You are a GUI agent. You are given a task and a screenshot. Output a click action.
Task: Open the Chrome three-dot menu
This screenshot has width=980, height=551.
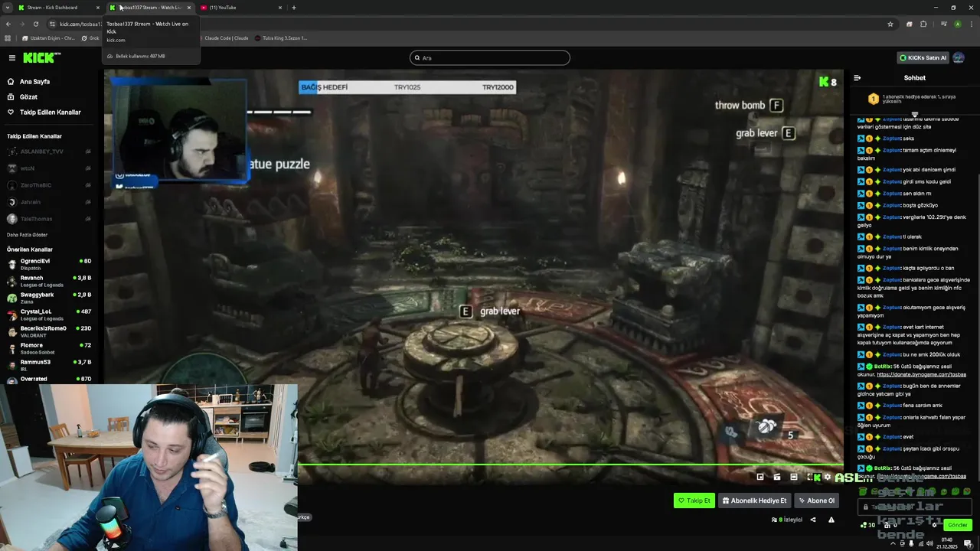(x=971, y=24)
